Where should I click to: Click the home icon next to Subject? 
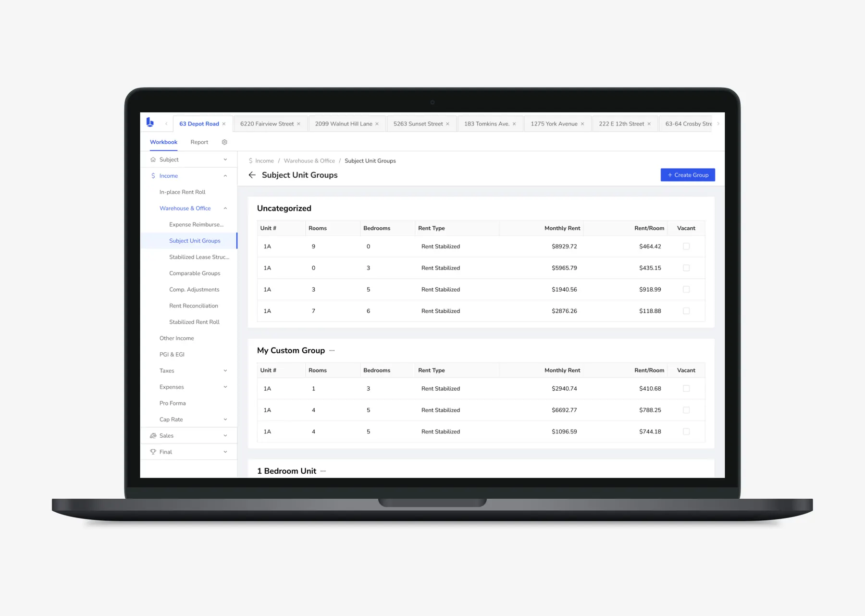[153, 159]
